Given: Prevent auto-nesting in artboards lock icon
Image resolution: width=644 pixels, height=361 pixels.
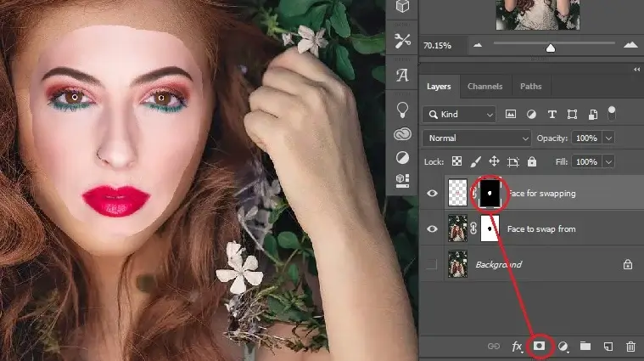Looking at the screenshot, I should (x=513, y=162).
